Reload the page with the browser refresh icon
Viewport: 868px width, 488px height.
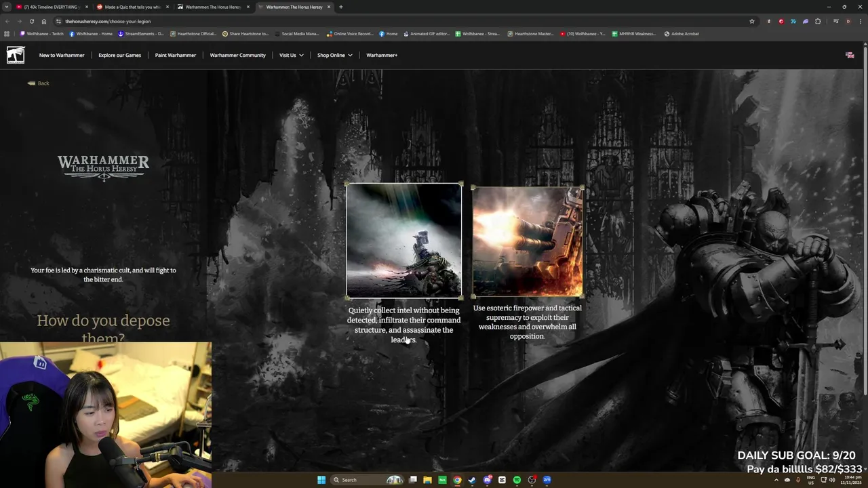(31, 21)
